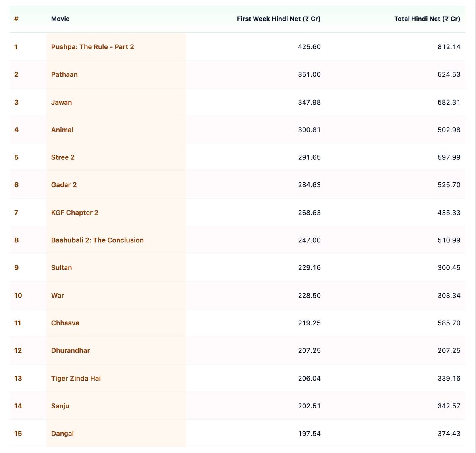Click rank number 1 in Pushpa row
Screen dimensions: 476x453
coord(16,47)
